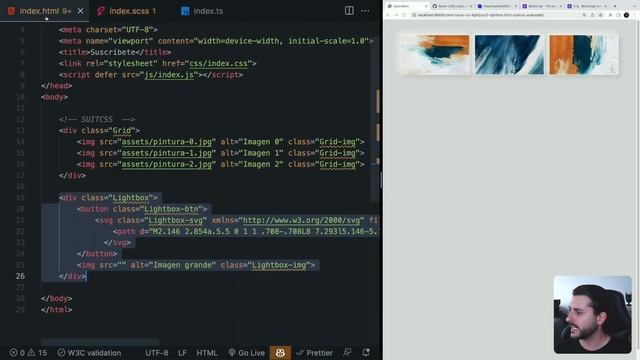Click the "Suscribete" title text
640x360 pixels.
pos(113,52)
